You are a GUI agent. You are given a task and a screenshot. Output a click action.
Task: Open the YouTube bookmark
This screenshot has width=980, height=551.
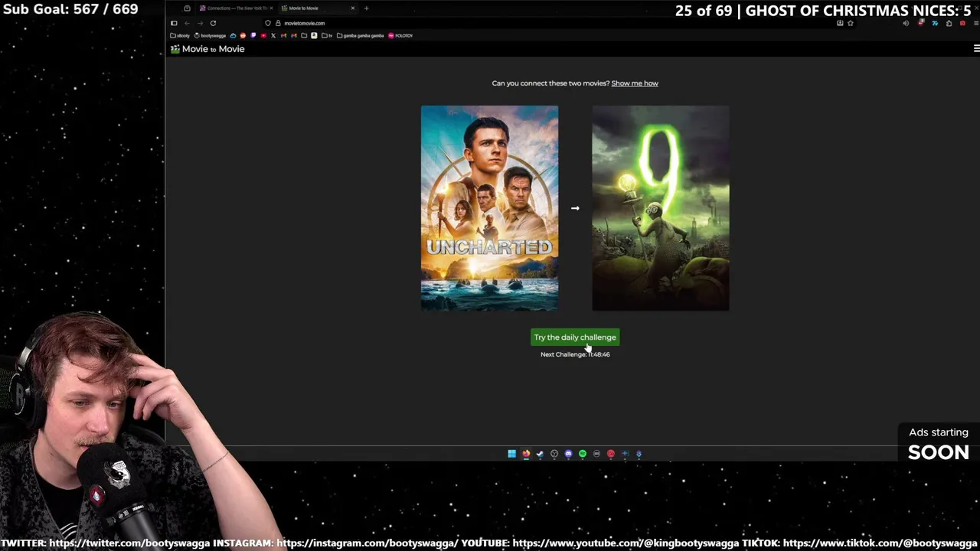pyautogui.click(x=263, y=36)
